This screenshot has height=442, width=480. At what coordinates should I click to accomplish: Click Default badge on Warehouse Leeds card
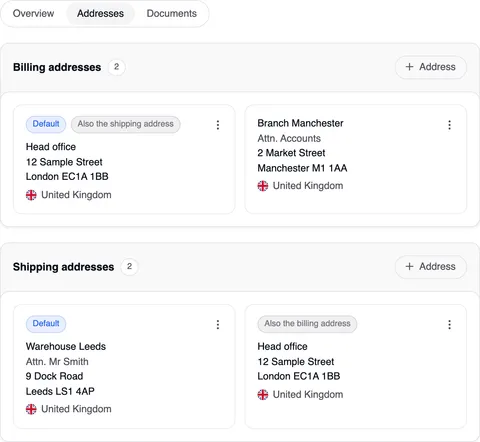coord(46,324)
